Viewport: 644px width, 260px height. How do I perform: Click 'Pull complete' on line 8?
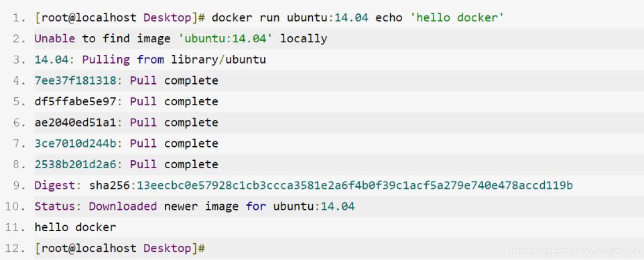click(x=174, y=164)
